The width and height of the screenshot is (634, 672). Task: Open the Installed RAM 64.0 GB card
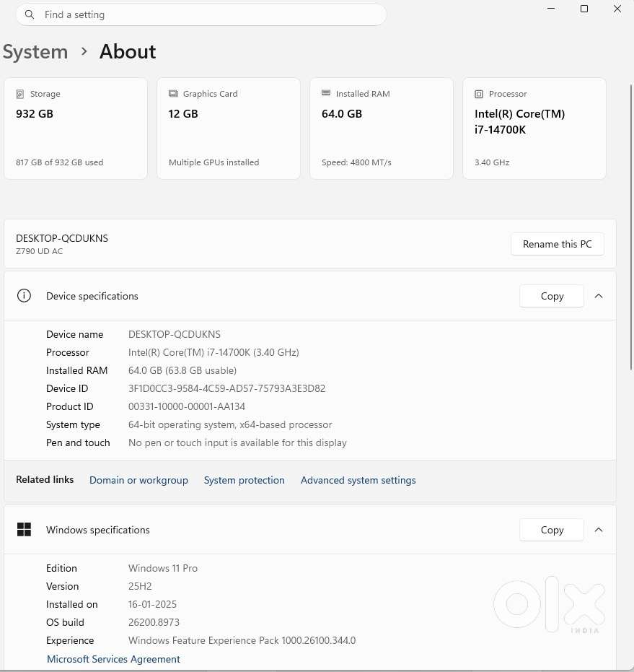click(382, 128)
